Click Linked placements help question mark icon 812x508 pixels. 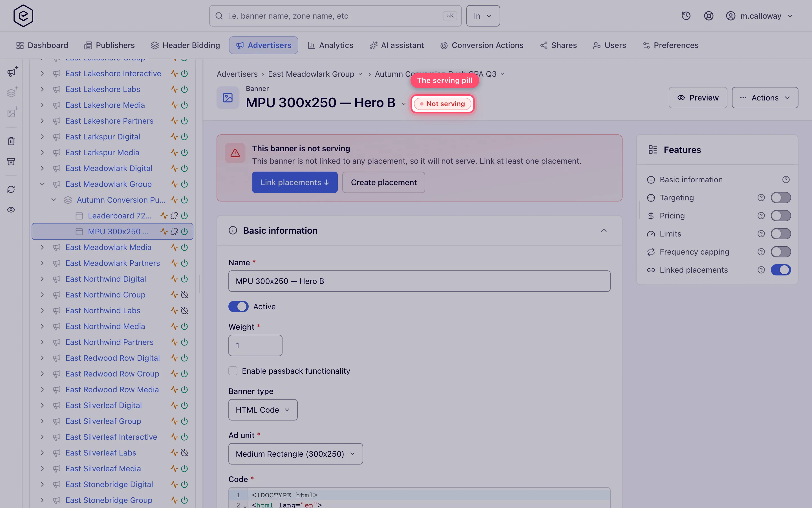(x=761, y=270)
